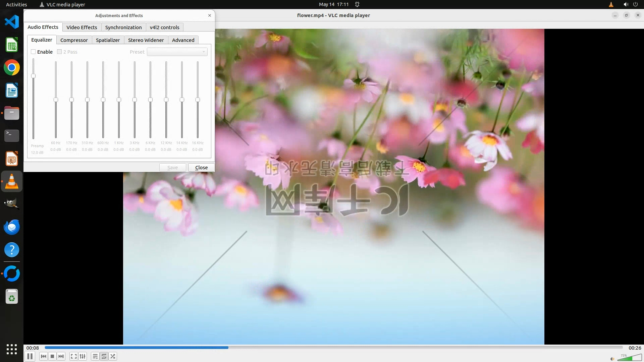Screen dimensions: 644x362
Task: Click the Close button in effects dialog
Action: tap(201, 167)
